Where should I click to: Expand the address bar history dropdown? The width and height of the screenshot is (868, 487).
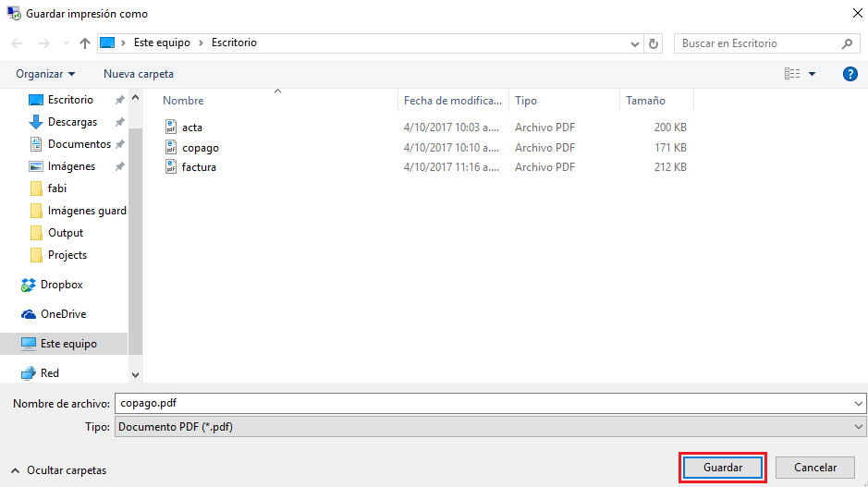coord(635,43)
